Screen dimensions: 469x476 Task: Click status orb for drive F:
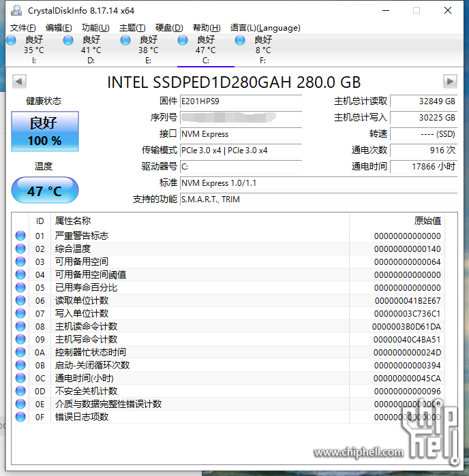click(240, 40)
